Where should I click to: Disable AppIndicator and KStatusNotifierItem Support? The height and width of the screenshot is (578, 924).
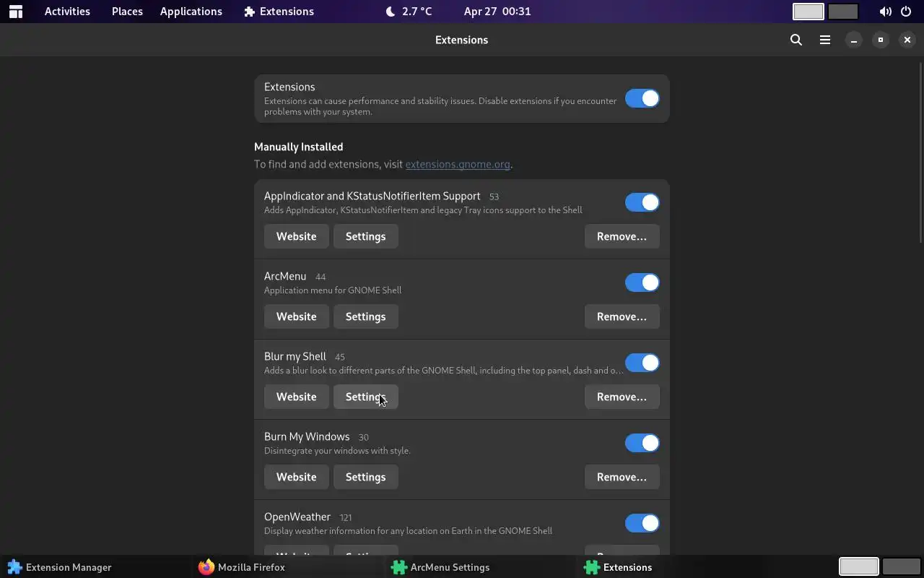(x=642, y=202)
